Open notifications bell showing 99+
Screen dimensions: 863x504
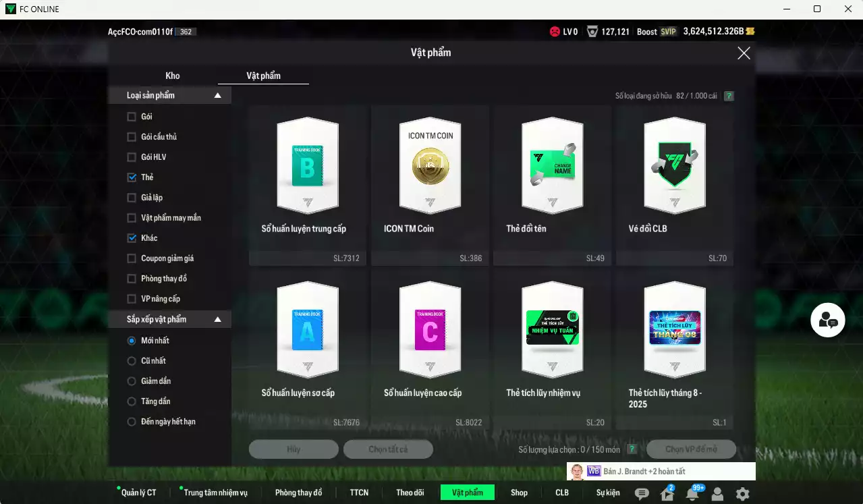click(692, 494)
